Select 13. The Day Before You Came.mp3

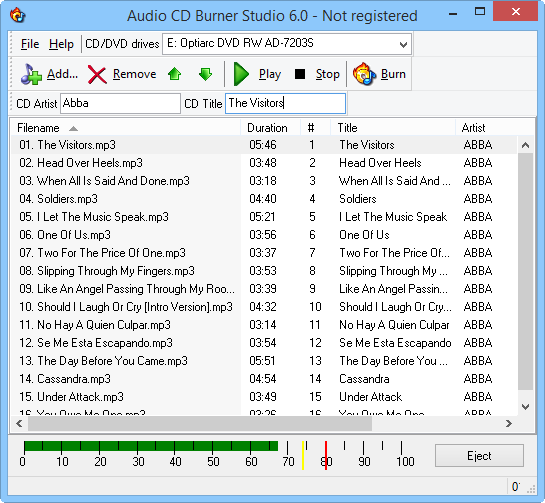[x=264, y=361]
